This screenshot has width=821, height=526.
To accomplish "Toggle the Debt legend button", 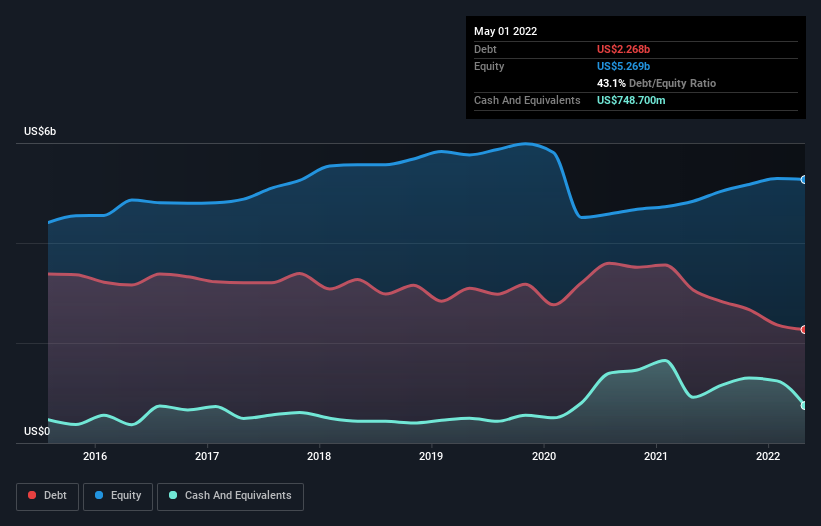I will 48,496.
